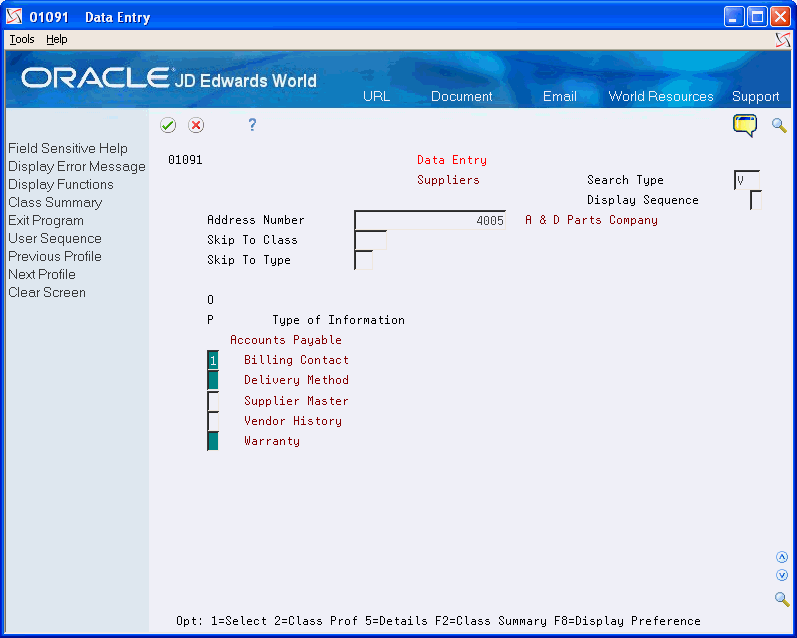Screen dimensions: 797x638
Task: Open the URL banner link
Action: coord(376,96)
